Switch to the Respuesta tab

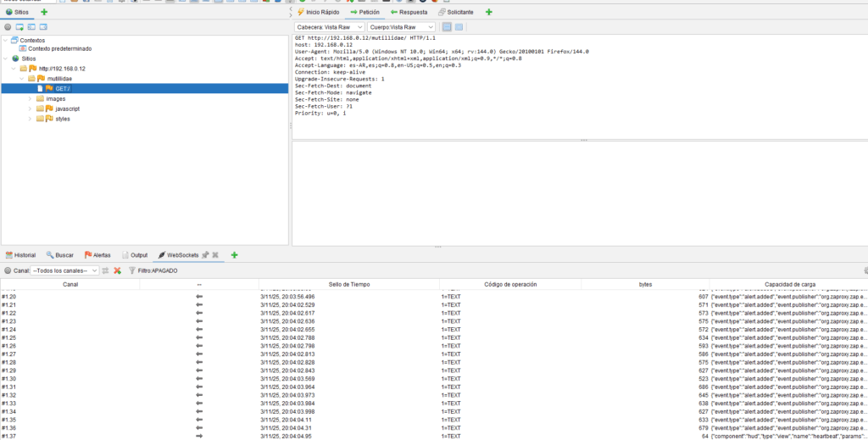click(x=409, y=12)
